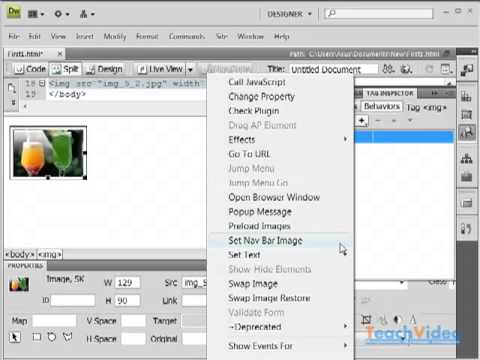Open the DESIGNER workspace switcher
The width and height of the screenshot is (480, 360).
point(289,14)
